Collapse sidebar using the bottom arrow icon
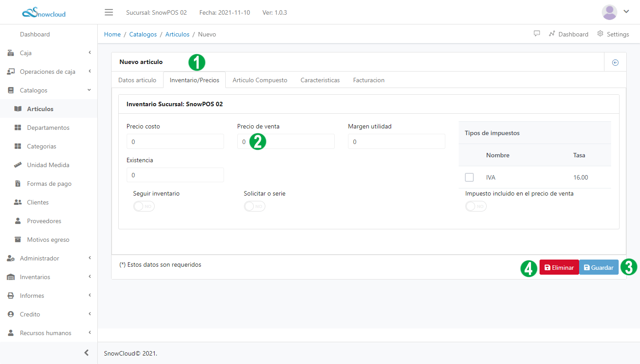 coord(87,352)
